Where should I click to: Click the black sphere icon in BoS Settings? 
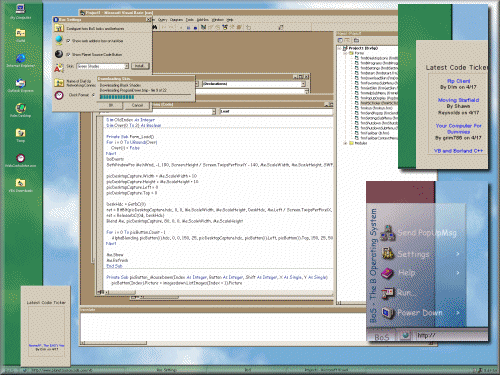point(59,54)
